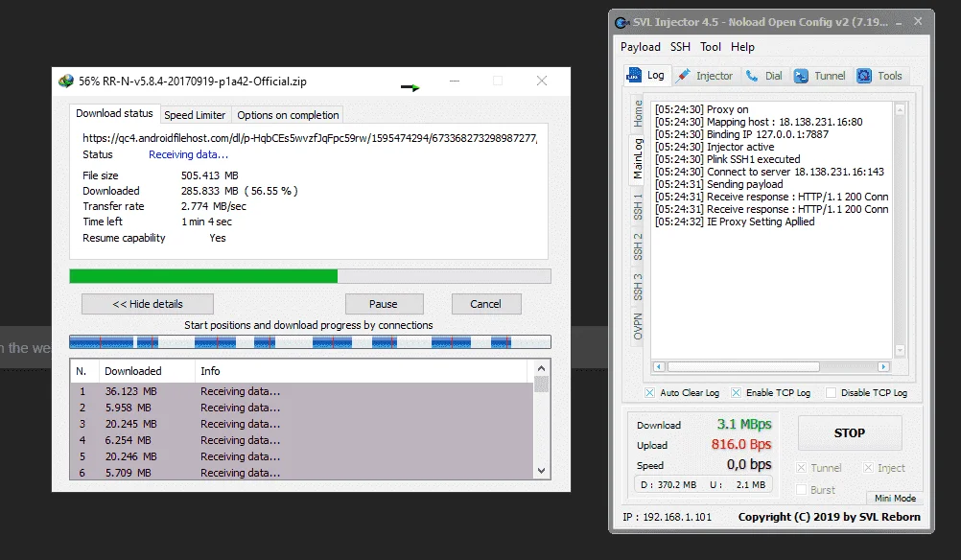This screenshot has height=560, width=961.
Task: Click the 816.0 Bps upload value
Action: coord(741,444)
